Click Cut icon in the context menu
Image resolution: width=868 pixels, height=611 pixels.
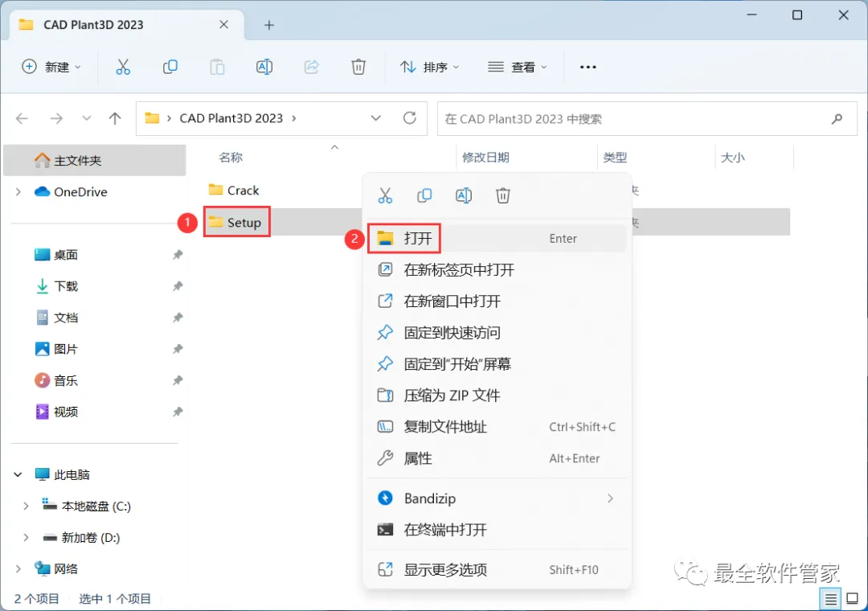click(x=385, y=195)
